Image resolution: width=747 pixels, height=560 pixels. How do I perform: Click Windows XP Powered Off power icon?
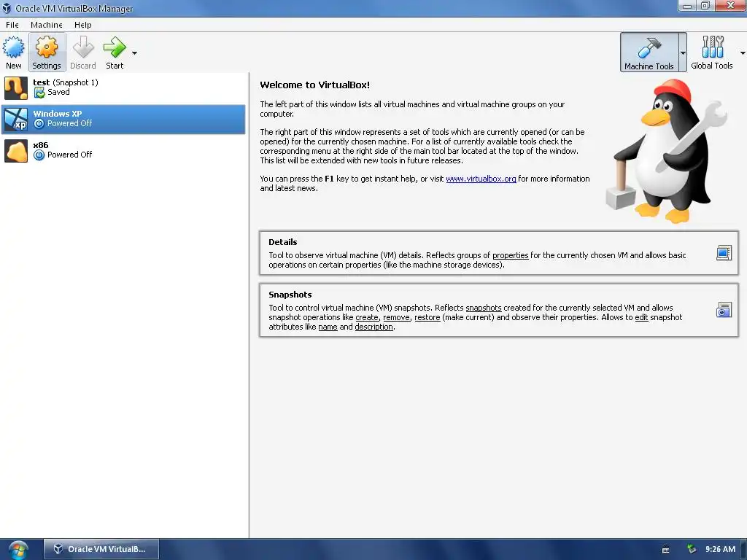pos(39,123)
